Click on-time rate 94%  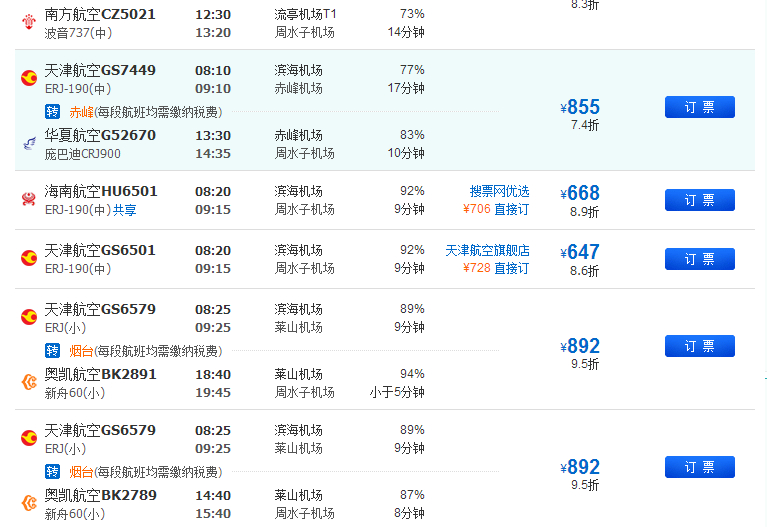click(412, 374)
